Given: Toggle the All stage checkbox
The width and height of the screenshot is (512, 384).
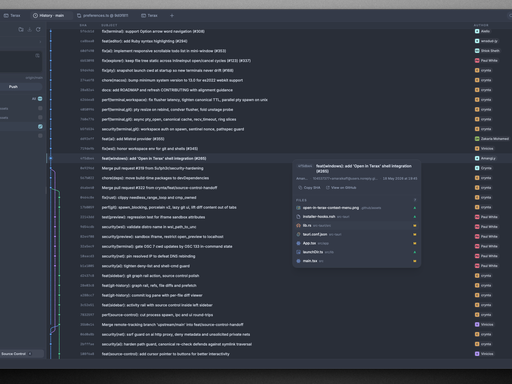Looking at the screenshot, I should [x=40, y=99].
